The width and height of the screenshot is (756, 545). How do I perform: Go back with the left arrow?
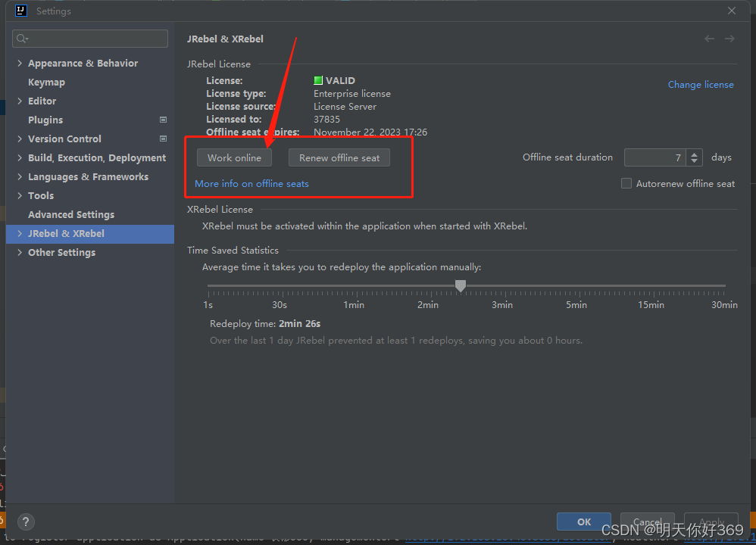709,39
